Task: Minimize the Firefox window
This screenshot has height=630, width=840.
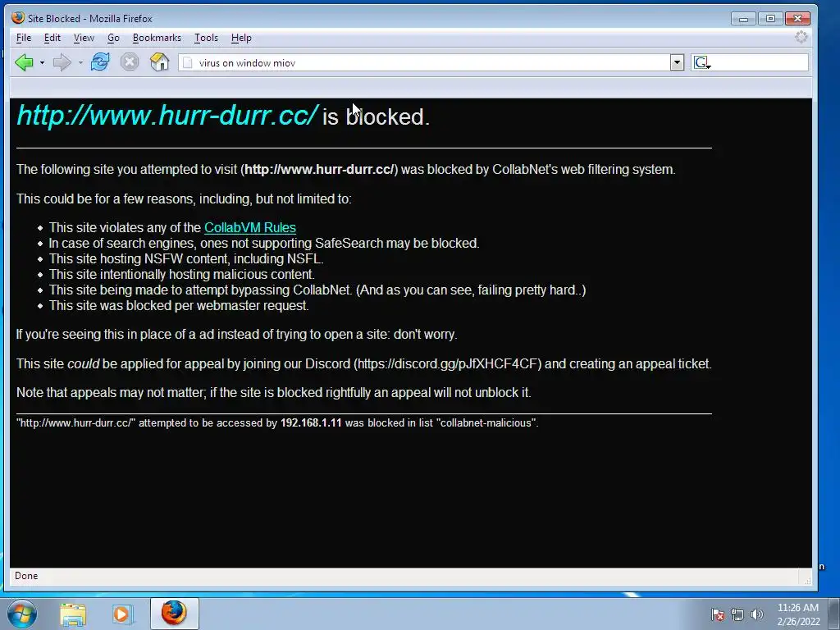Action: tap(743, 19)
